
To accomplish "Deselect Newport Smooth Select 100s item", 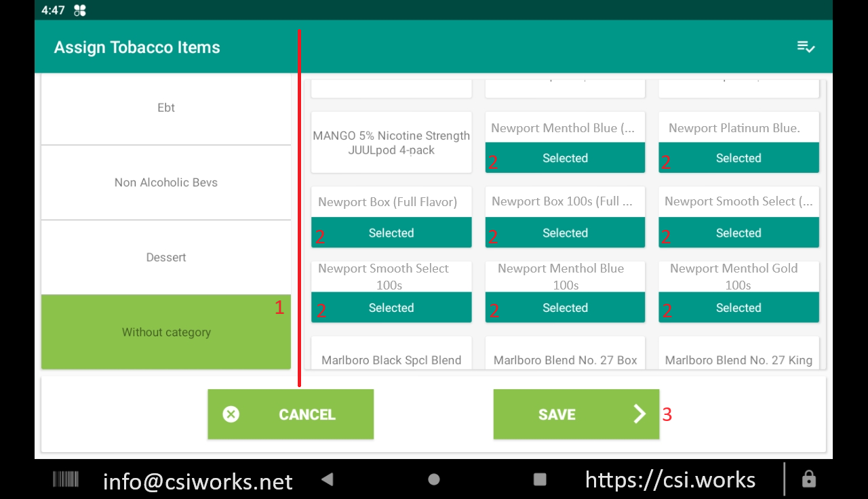I will [391, 292].
